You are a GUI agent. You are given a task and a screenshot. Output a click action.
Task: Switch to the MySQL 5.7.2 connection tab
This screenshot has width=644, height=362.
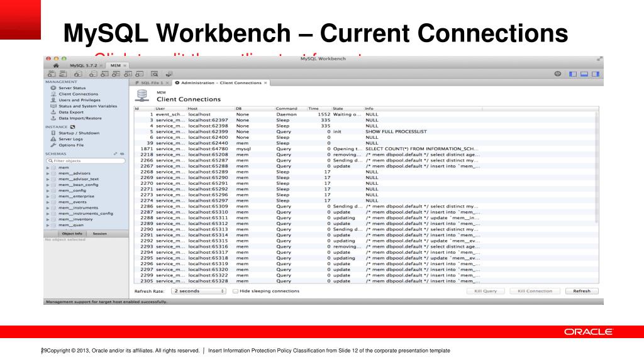coord(84,65)
